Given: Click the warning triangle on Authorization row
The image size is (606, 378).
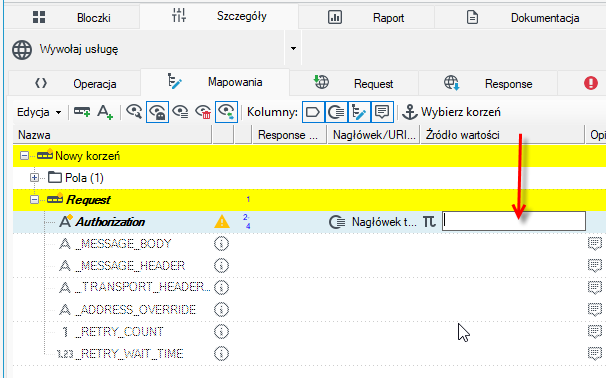Looking at the screenshot, I should click(222, 222).
